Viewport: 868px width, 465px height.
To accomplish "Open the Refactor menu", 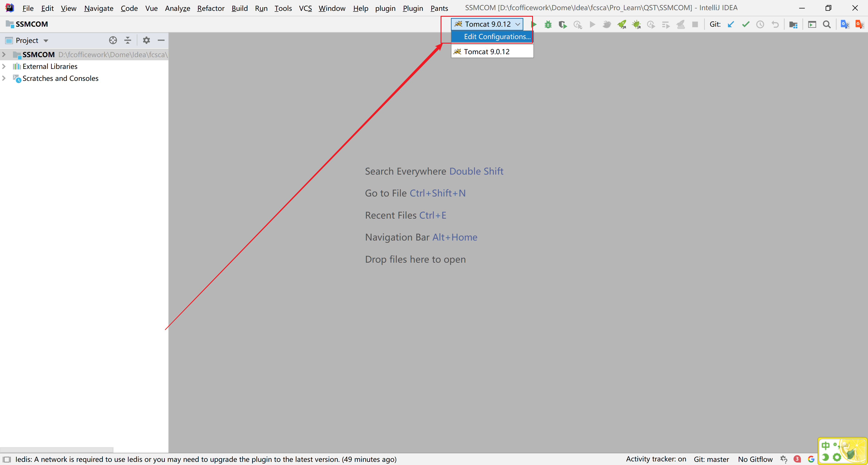I will 211,8.
